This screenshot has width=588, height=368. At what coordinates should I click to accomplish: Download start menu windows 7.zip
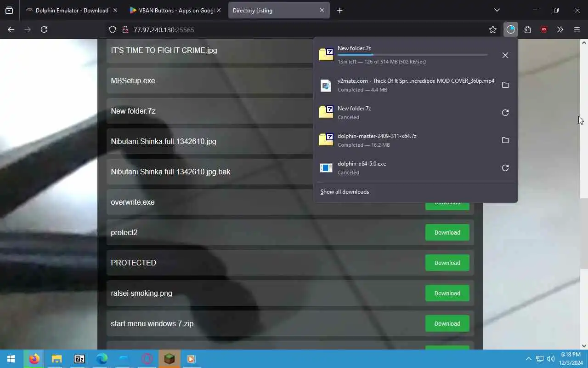click(447, 323)
